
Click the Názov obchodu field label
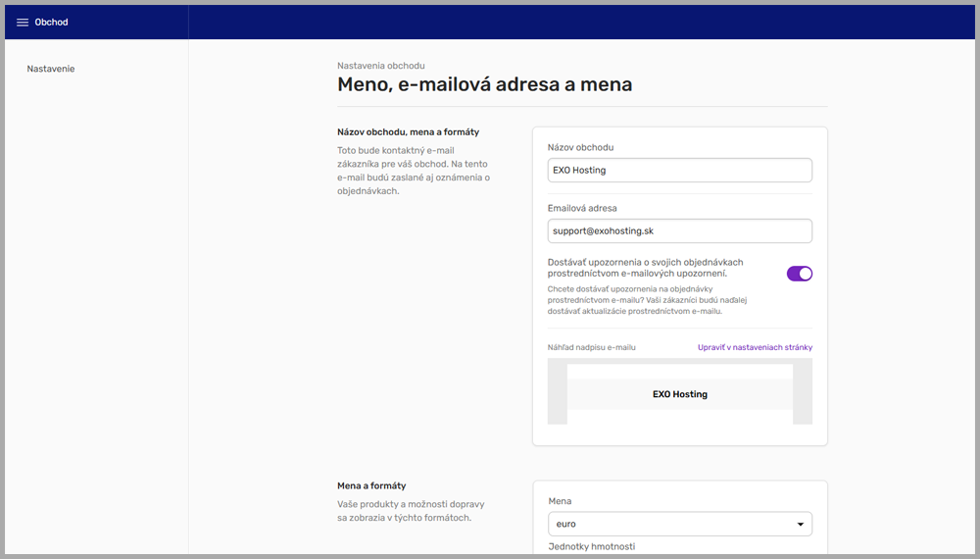point(581,147)
